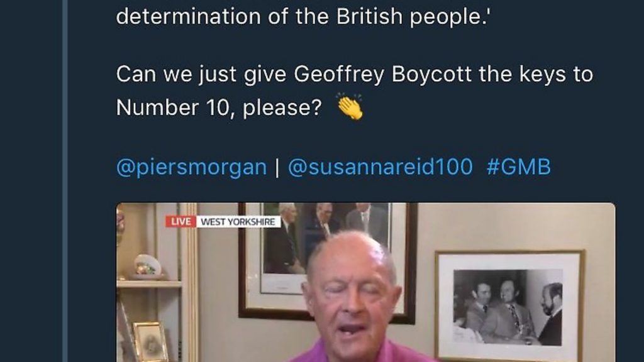Open the #GMB hashtag link
The width and height of the screenshot is (644, 362).
click(518, 167)
